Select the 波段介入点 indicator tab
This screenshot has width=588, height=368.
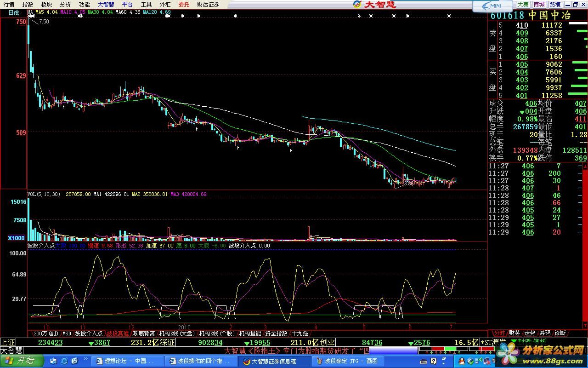(89, 333)
